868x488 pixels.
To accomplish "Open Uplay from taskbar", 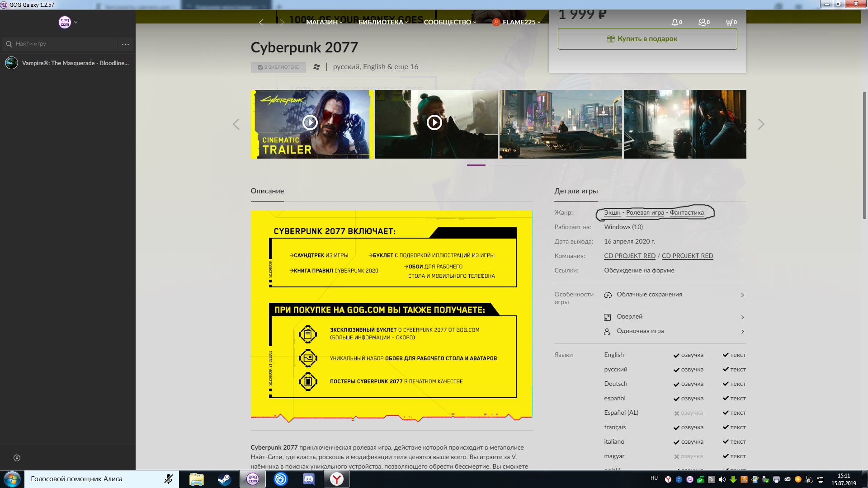I will tap(281, 479).
